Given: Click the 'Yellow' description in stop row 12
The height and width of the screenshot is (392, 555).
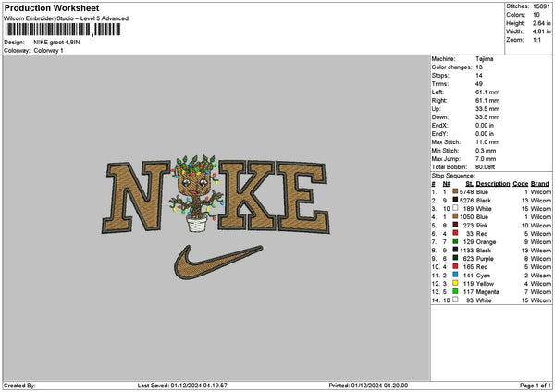Looking at the screenshot, I should 485,284.
